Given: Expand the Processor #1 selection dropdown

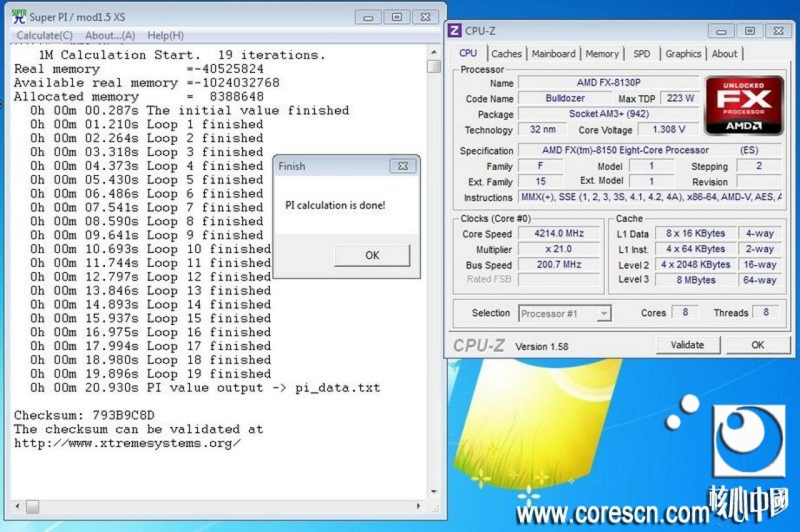Looking at the screenshot, I should pos(603,313).
